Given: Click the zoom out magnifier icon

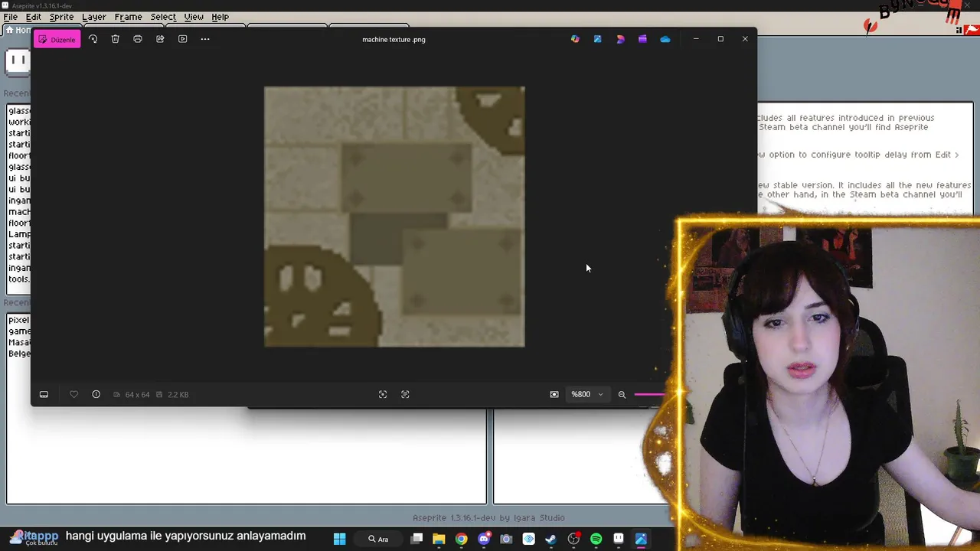Looking at the screenshot, I should (622, 394).
